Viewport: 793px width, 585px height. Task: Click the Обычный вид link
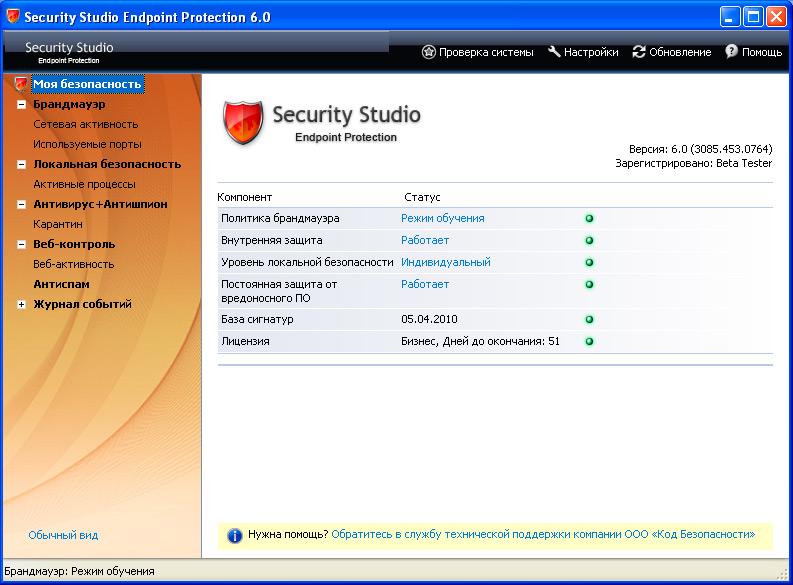pos(63,535)
